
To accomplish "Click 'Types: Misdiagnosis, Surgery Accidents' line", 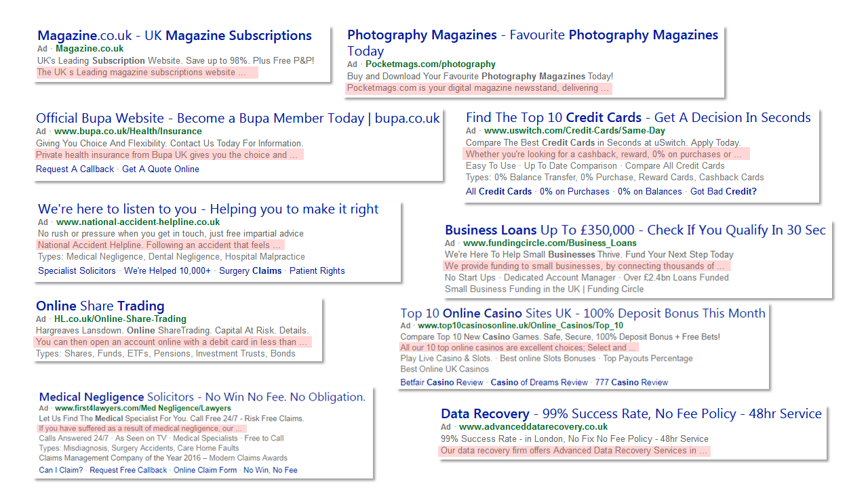I will click(139, 449).
